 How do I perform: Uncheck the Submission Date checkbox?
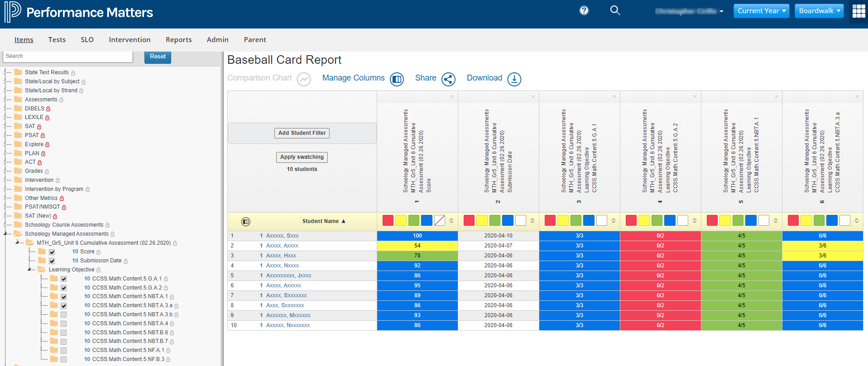[52, 261]
